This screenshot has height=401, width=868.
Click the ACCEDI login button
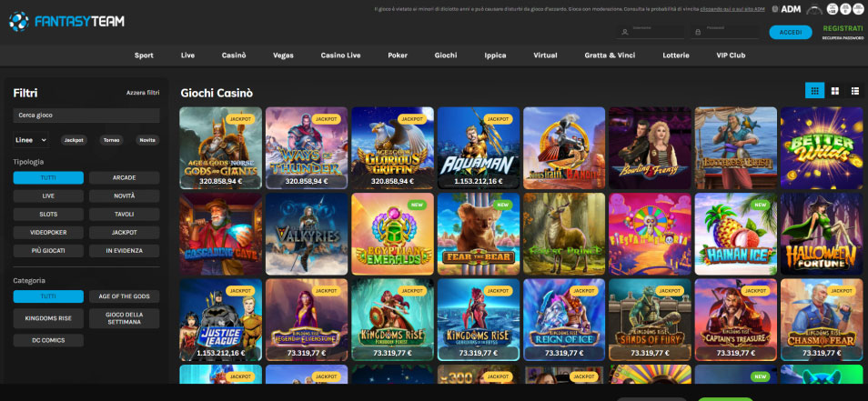(x=791, y=32)
